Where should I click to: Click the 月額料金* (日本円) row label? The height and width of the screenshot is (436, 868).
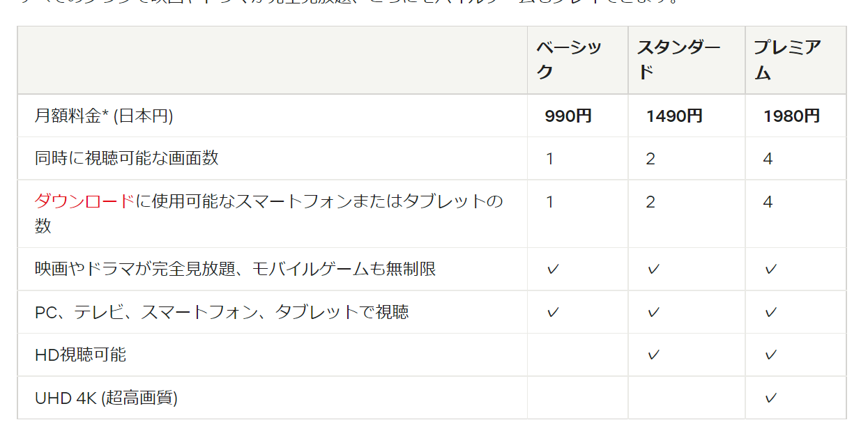coord(104,116)
